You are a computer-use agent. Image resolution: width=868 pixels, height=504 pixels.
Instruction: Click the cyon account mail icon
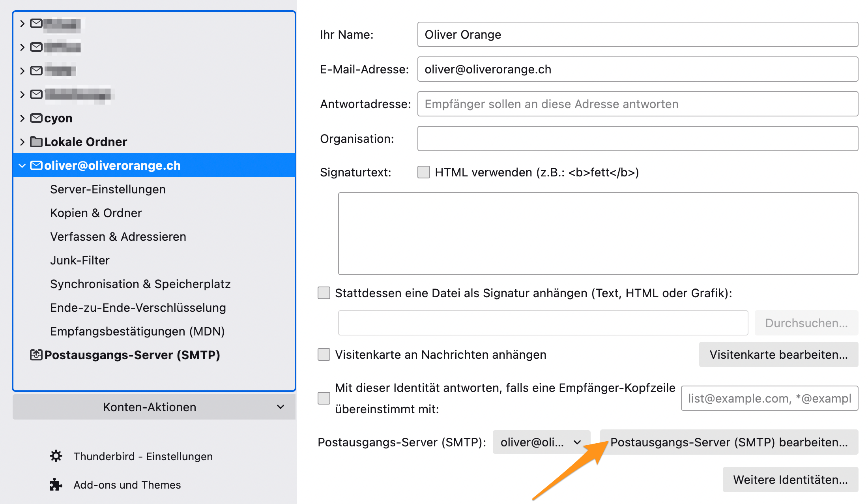(36, 118)
